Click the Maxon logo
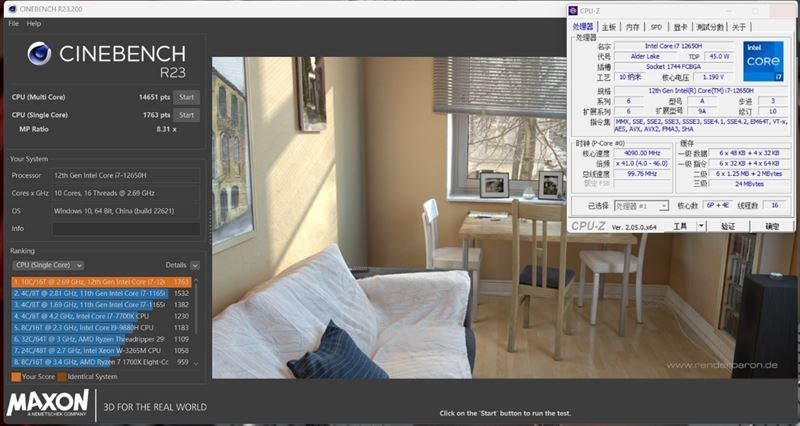This screenshot has height=426, width=800. (x=47, y=403)
